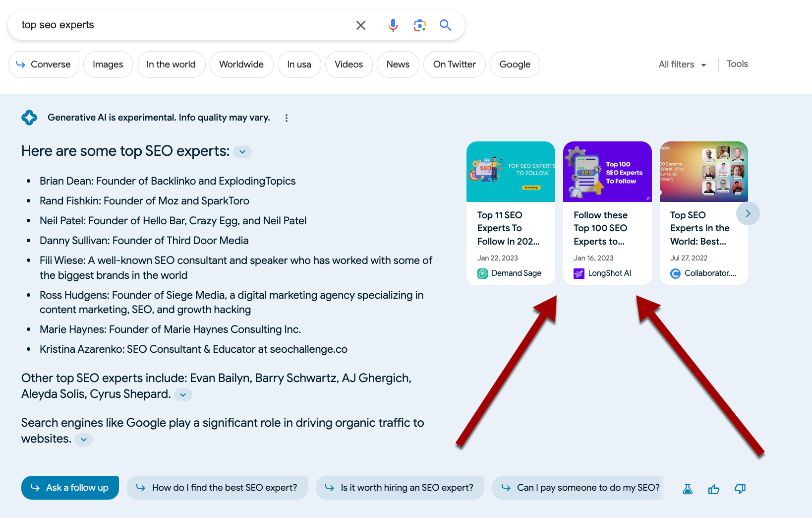Start voice search with microphone icon

[x=393, y=25]
